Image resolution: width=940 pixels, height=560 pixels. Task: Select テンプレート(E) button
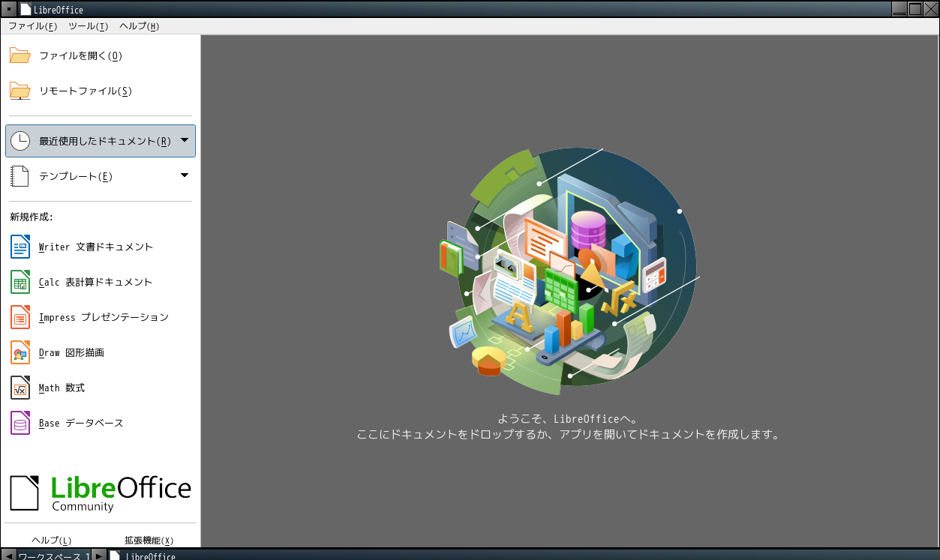(101, 176)
